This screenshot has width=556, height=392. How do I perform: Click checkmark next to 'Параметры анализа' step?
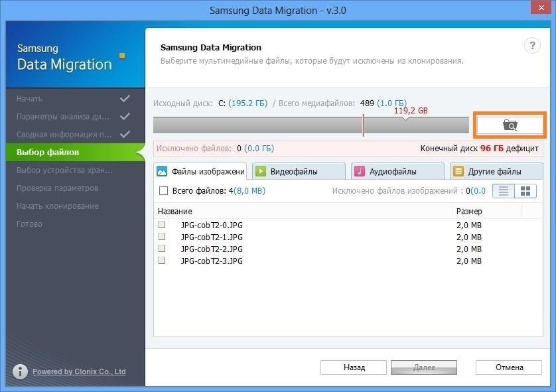[x=125, y=116]
